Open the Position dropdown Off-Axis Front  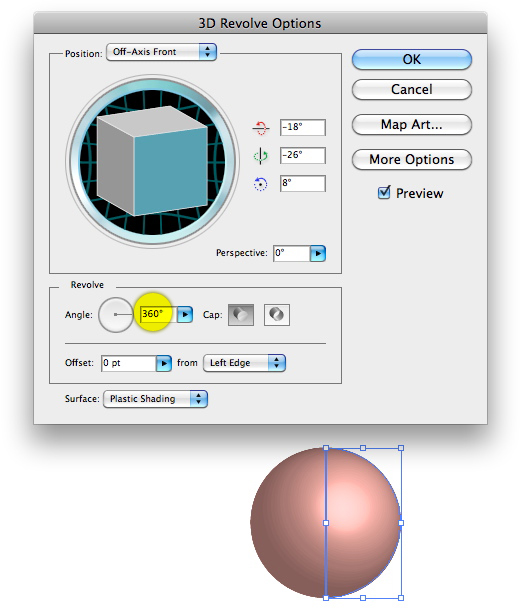click(161, 52)
